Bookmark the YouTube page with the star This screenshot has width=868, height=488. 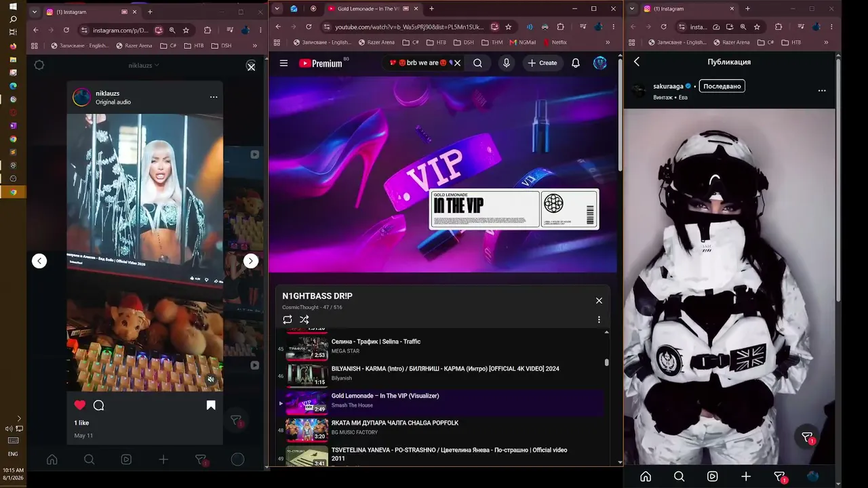(x=509, y=26)
